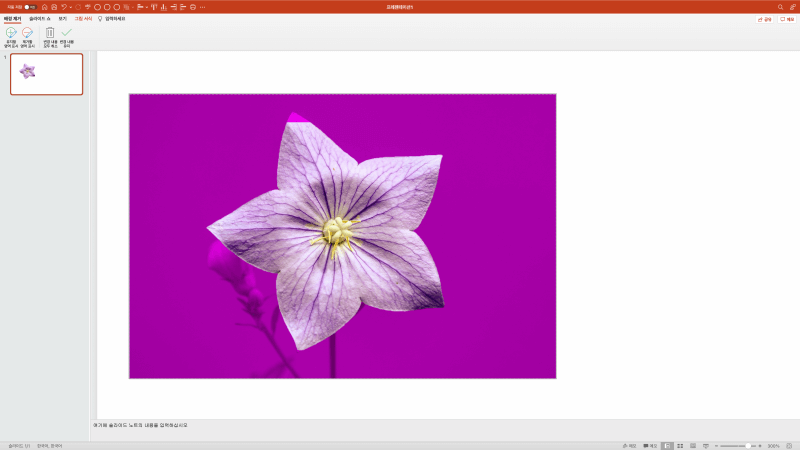
Task: Click the Align Top icon in the title bar
Action: (154, 7)
